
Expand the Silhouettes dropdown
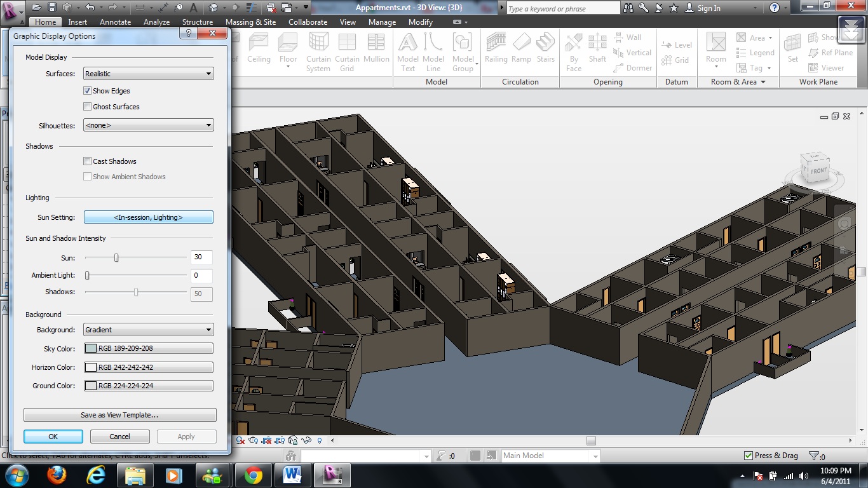149,126
